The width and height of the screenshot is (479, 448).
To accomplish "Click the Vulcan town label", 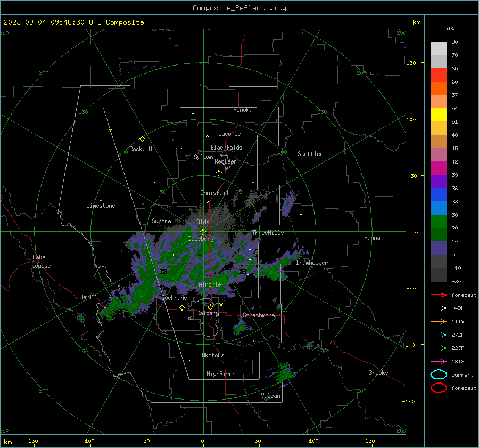I will pos(270,396).
